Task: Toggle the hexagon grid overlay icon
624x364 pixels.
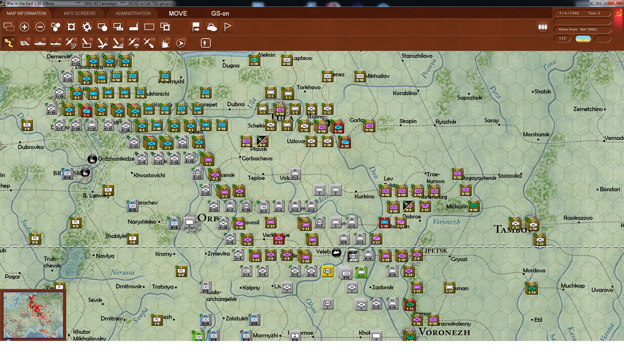Action: coord(56,27)
